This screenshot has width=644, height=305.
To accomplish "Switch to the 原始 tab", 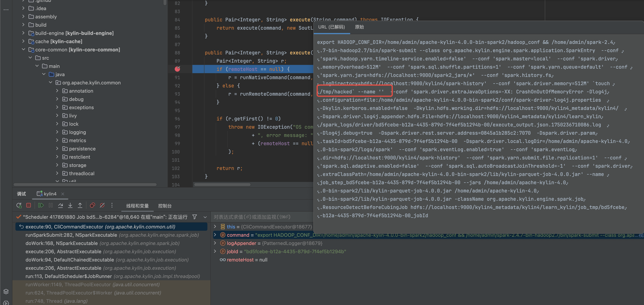I will [359, 27].
